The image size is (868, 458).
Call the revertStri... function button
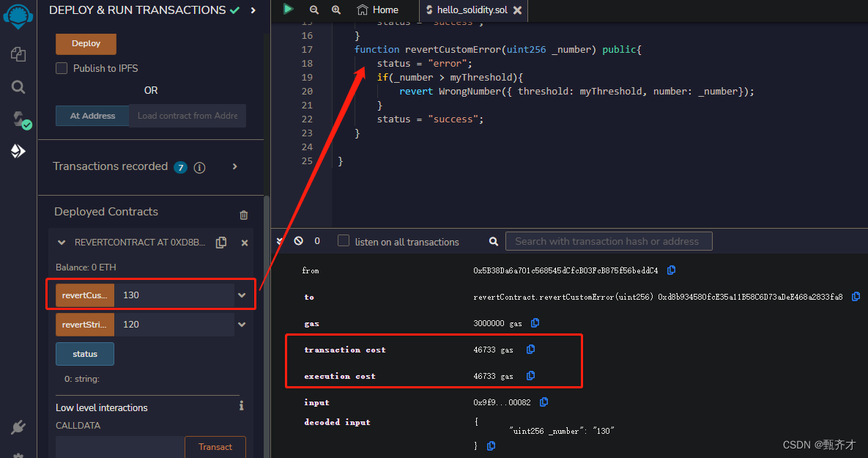pyautogui.click(x=85, y=325)
